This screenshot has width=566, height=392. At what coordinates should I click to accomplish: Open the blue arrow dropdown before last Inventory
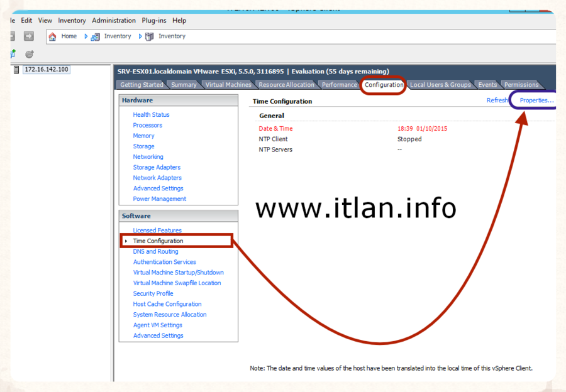[x=140, y=36]
